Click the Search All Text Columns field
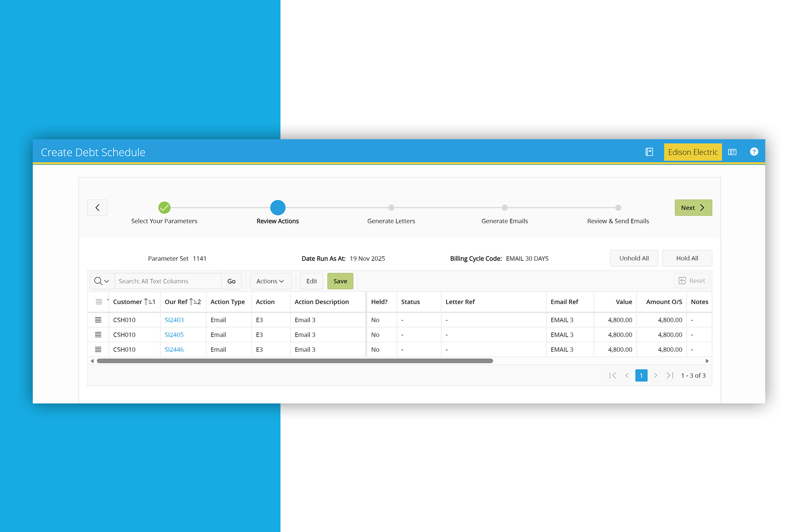Image resolution: width=798 pixels, height=532 pixels. point(168,281)
